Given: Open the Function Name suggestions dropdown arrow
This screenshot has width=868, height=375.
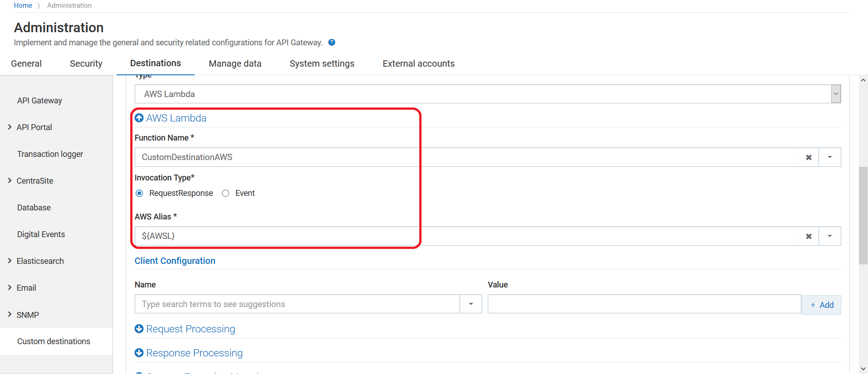Looking at the screenshot, I should [x=830, y=157].
